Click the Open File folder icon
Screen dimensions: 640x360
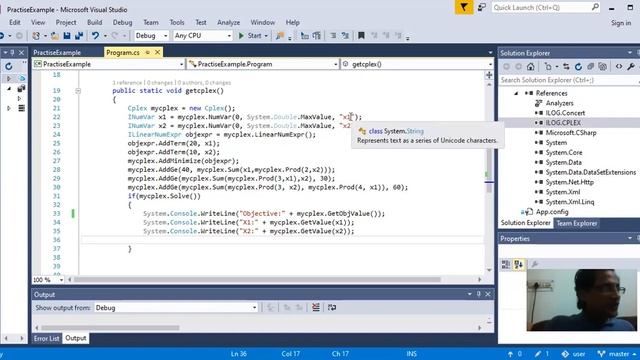(55, 36)
